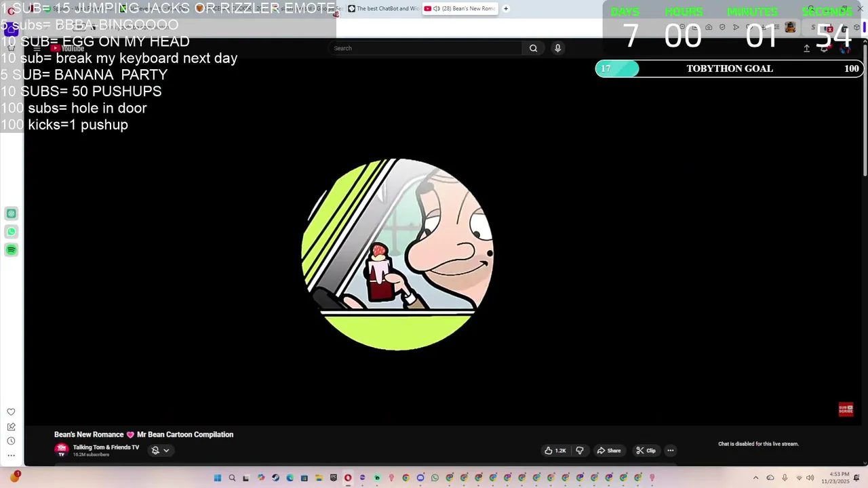Click into the YouTube Search field
The height and width of the screenshot is (488, 868).
(426, 48)
